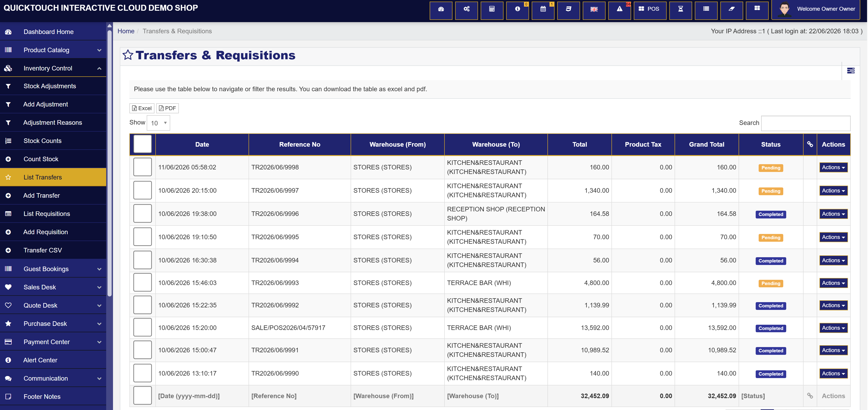Open the Show 10 entries dropdown
The image size is (868, 410).
tap(158, 123)
